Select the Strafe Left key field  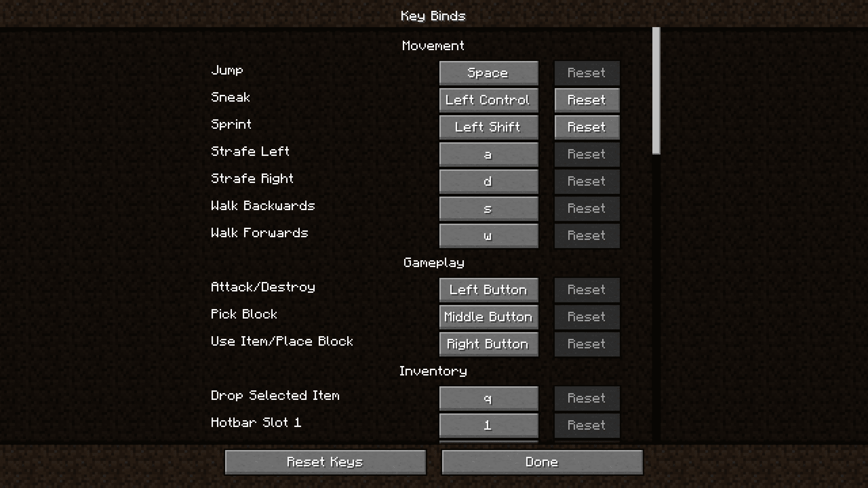tap(488, 154)
